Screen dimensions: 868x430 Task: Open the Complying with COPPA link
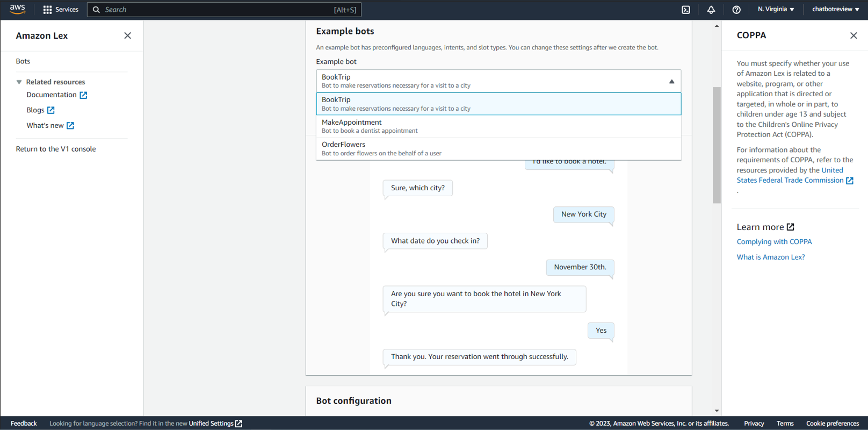click(774, 242)
